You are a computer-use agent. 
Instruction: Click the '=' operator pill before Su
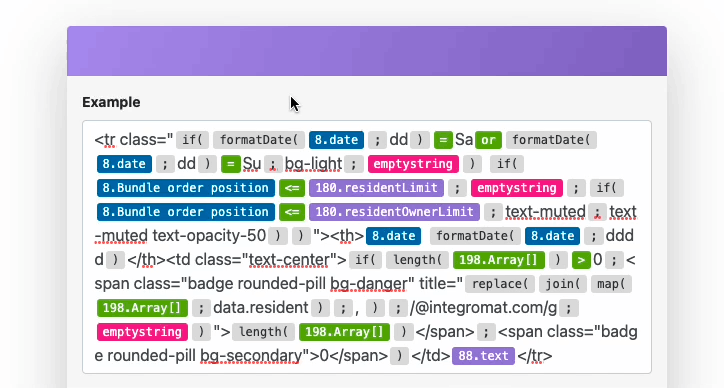230,164
